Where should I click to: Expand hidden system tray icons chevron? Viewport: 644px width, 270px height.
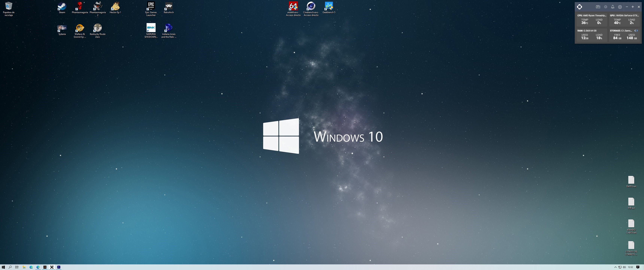click(x=616, y=267)
